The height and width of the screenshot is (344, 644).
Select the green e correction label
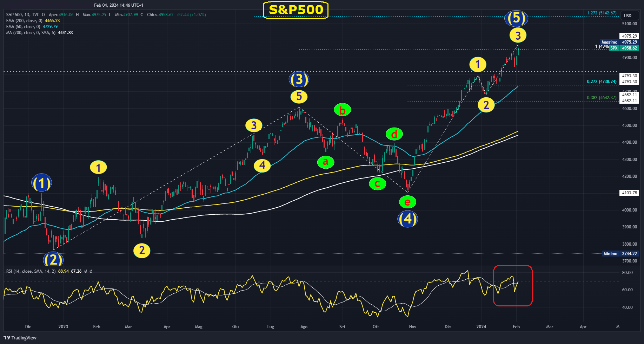point(407,202)
